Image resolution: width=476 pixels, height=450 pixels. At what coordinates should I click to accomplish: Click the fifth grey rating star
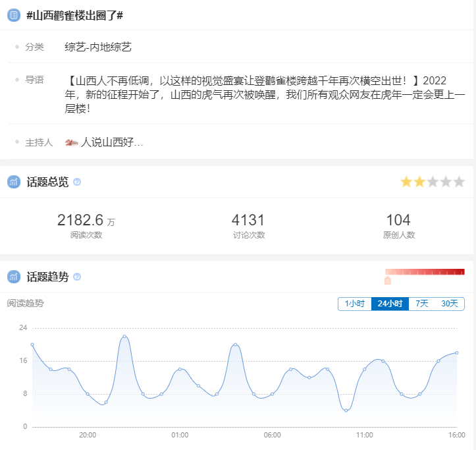click(x=459, y=182)
